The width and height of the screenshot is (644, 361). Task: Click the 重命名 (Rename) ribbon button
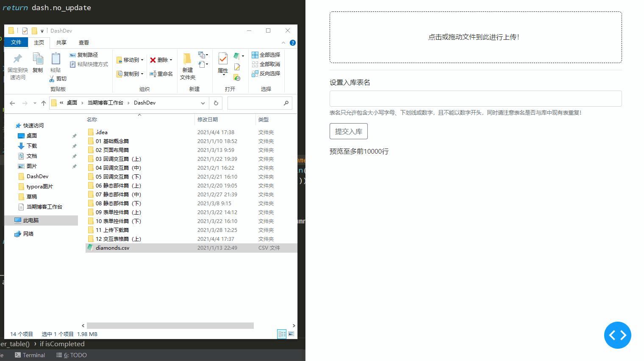point(161,74)
